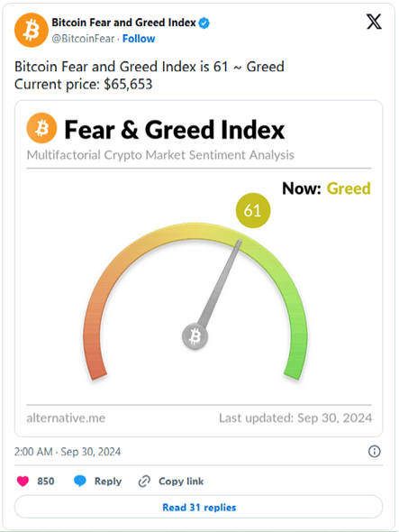Click the 850 likes count
Viewport: 399px width, 532px height.
coord(46,482)
